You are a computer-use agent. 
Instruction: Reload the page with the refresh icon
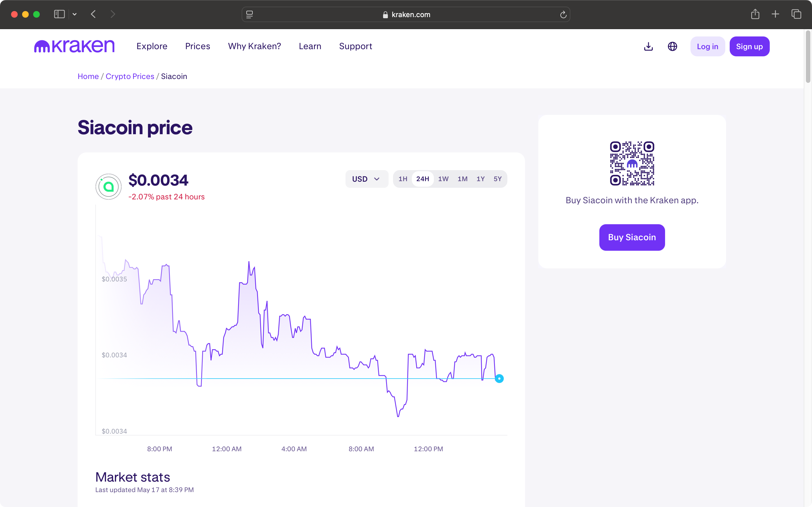(563, 14)
